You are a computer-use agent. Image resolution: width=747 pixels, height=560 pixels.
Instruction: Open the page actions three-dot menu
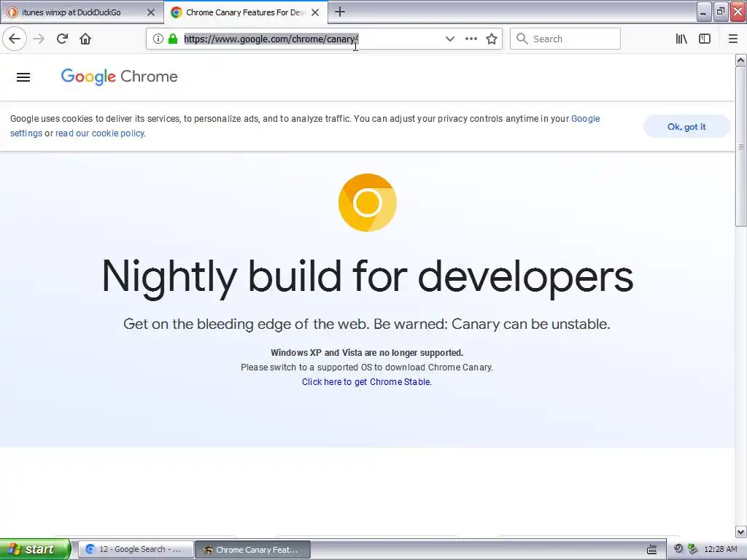[x=471, y=39]
